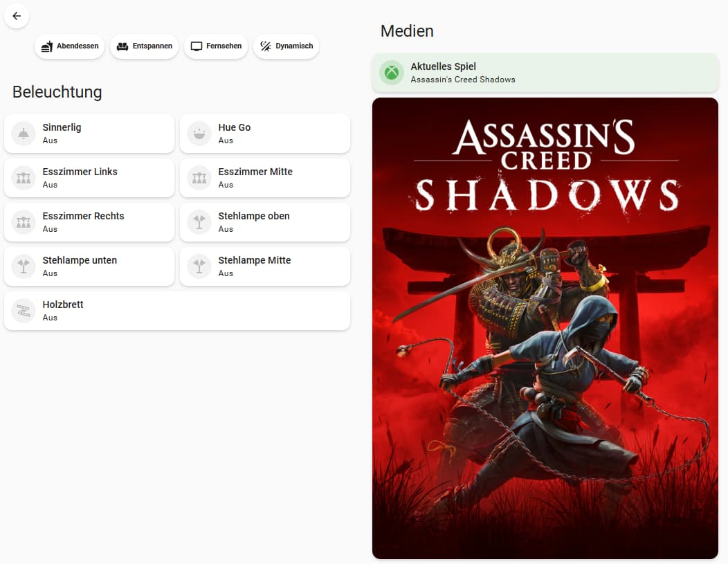Screen dimensions: 728x564
Task: Click the Xbox icon for current game
Action: tap(392, 73)
